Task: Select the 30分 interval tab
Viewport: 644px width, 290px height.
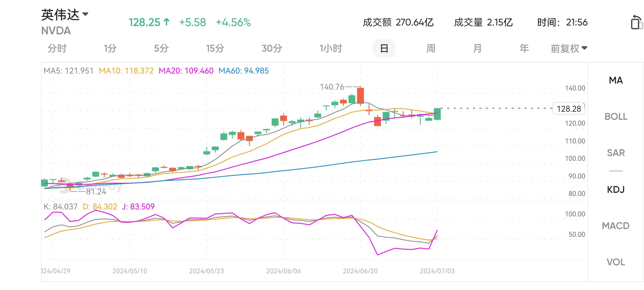Action: tap(272, 49)
